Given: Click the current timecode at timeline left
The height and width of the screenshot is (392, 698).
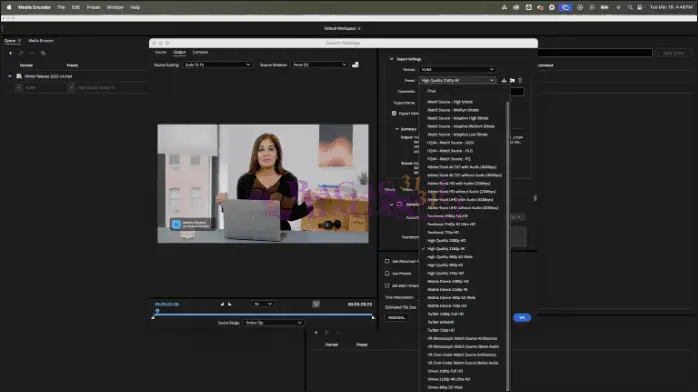Looking at the screenshot, I should (166, 304).
